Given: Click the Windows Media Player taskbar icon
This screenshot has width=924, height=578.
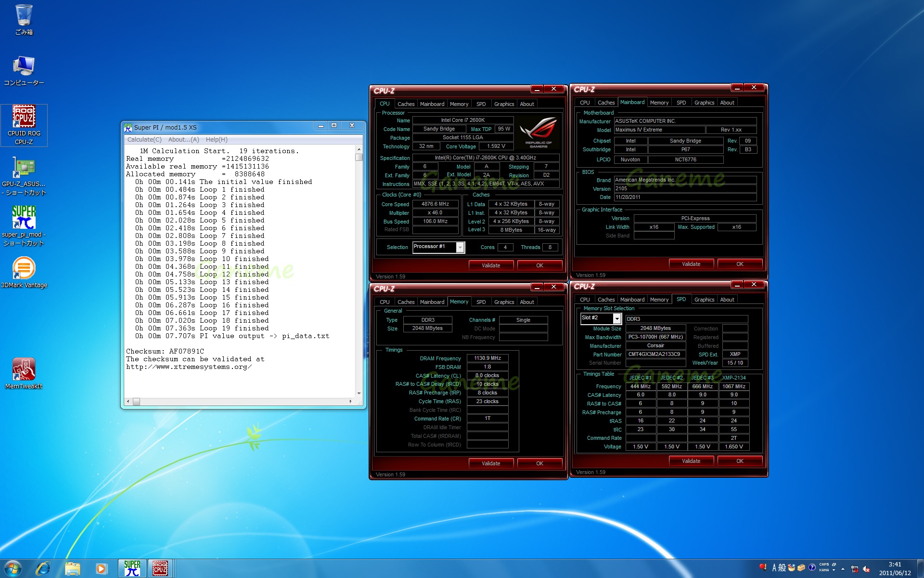Looking at the screenshot, I should (x=101, y=568).
